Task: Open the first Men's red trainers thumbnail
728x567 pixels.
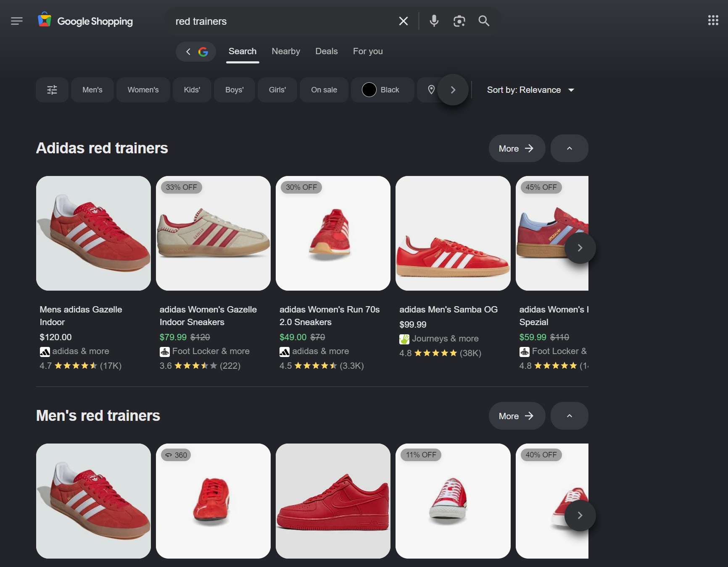Action: (93, 501)
